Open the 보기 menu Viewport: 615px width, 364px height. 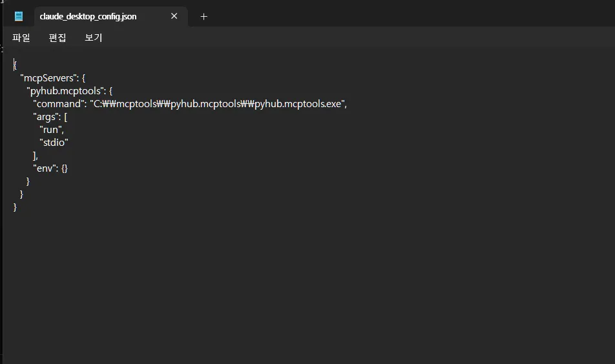coord(93,37)
